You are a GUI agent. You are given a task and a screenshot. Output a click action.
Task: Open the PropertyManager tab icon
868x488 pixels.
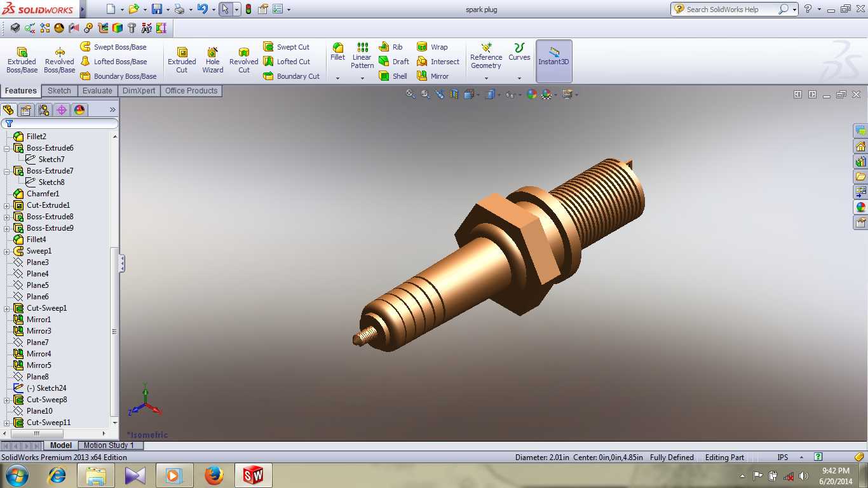[26, 110]
